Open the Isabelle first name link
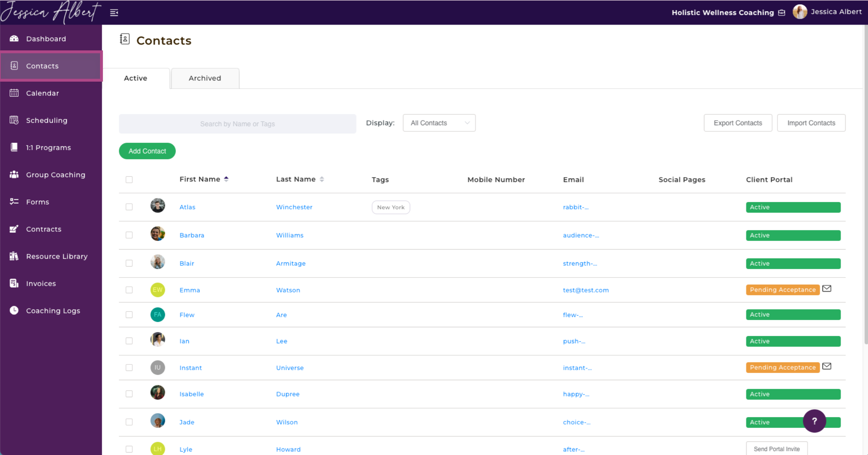The width and height of the screenshot is (868, 455). click(192, 394)
